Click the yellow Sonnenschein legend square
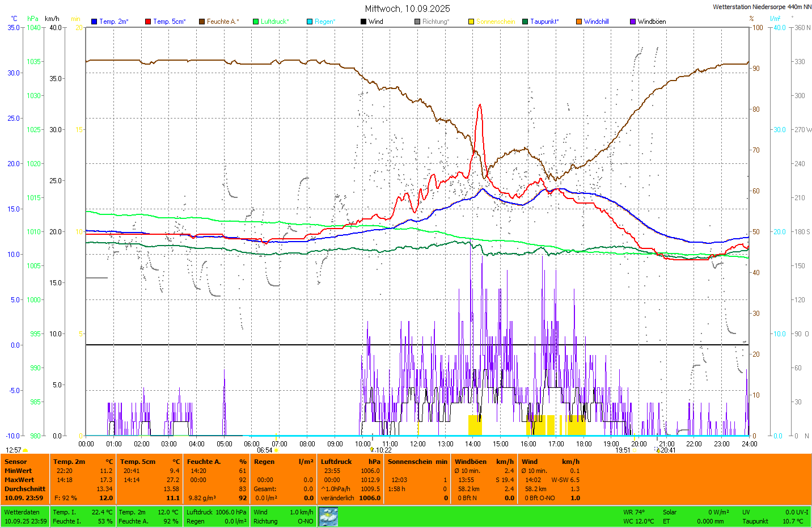Image resolution: width=812 pixels, height=528 pixels. pos(471,22)
